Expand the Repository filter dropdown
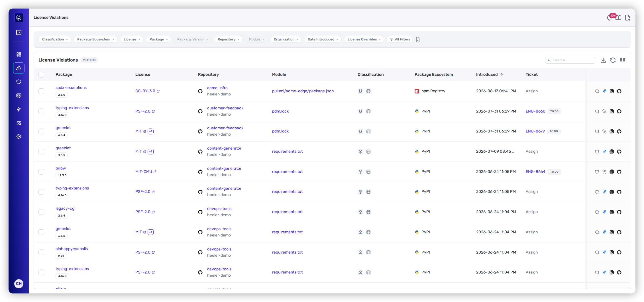644x302 pixels. [x=229, y=39]
